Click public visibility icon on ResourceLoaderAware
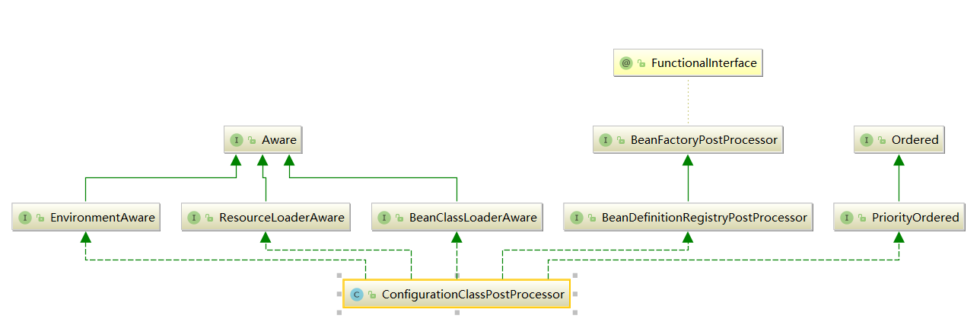980x322 pixels. click(x=209, y=218)
